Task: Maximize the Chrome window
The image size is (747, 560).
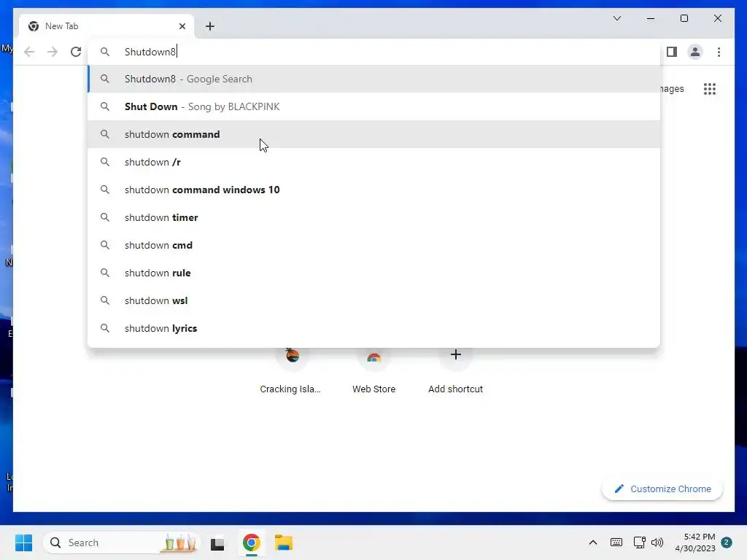Action: 684,18
